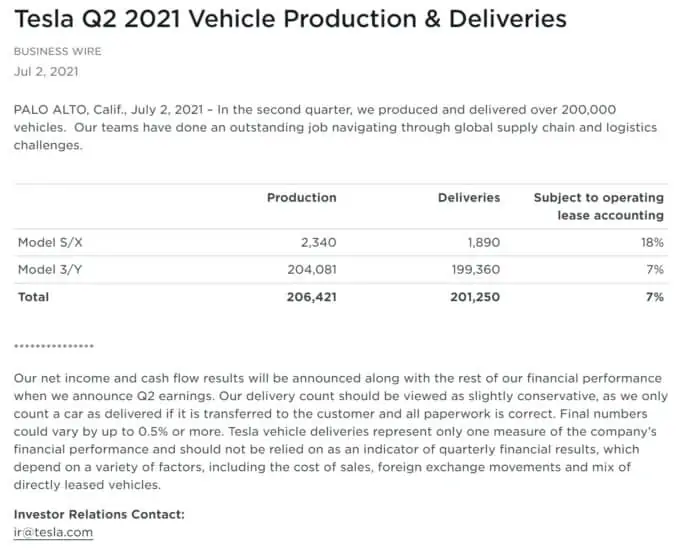
Task: Click the BUSINESS WIRE source label
Action: coord(57,51)
